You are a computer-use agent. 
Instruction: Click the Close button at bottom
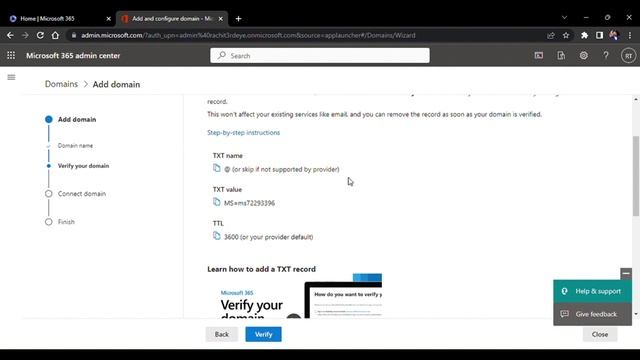600,334
